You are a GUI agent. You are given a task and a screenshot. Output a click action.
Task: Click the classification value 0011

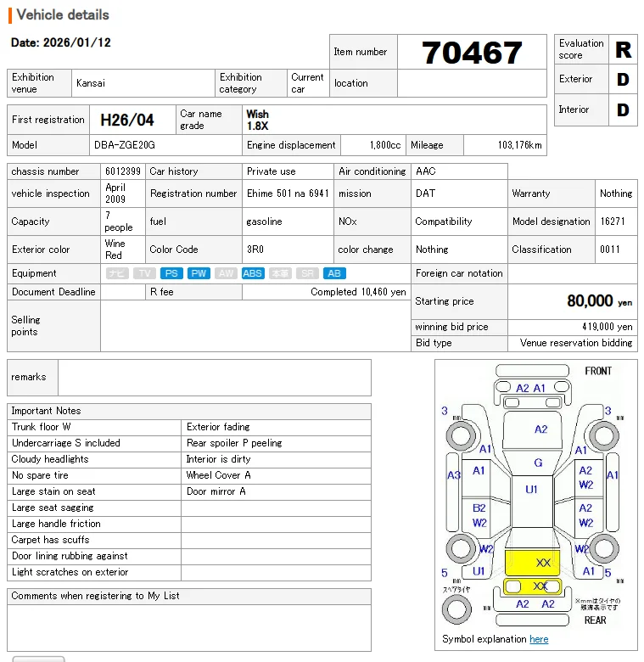coord(610,250)
